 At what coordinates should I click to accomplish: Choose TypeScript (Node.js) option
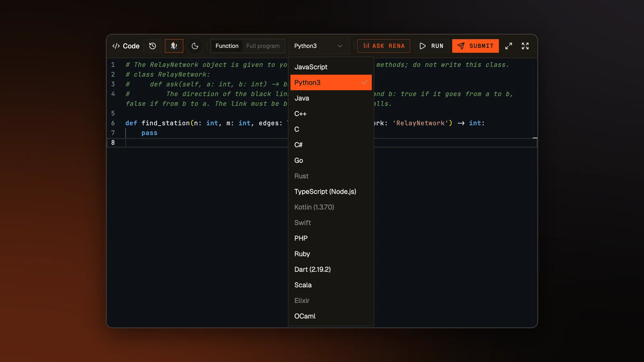(331, 191)
